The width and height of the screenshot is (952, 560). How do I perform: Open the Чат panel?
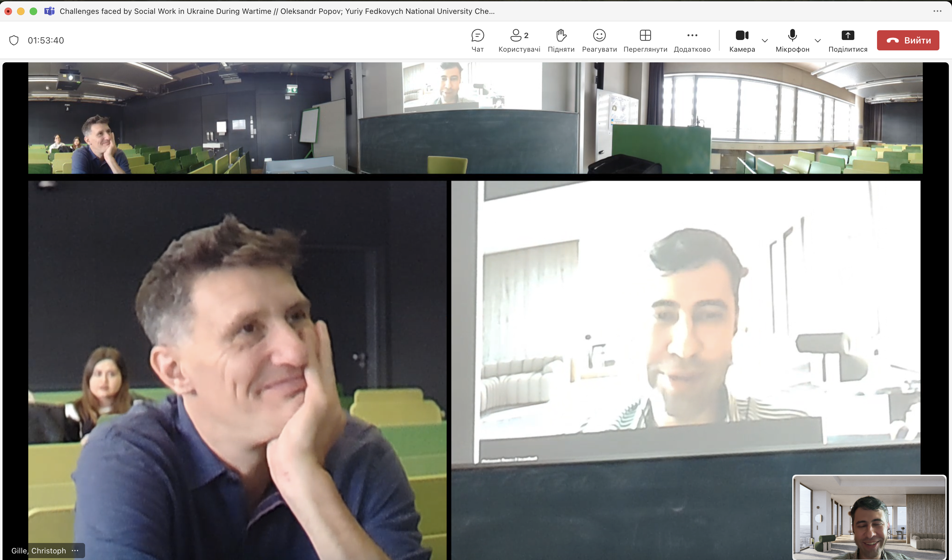(478, 41)
